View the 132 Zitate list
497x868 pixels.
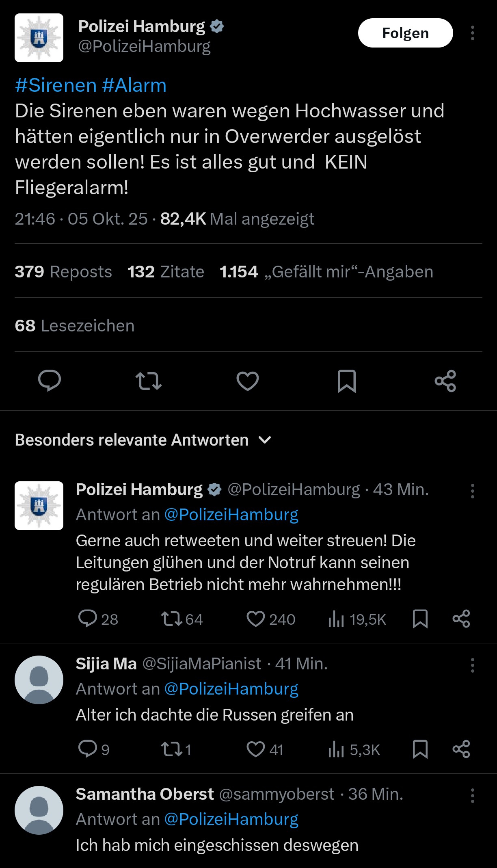coord(166,272)
